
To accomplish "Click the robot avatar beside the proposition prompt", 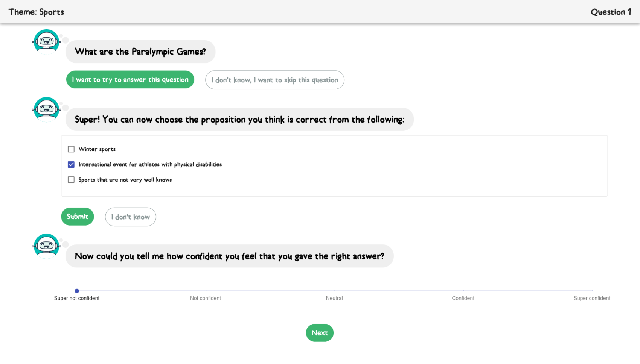I will point(46,109).
